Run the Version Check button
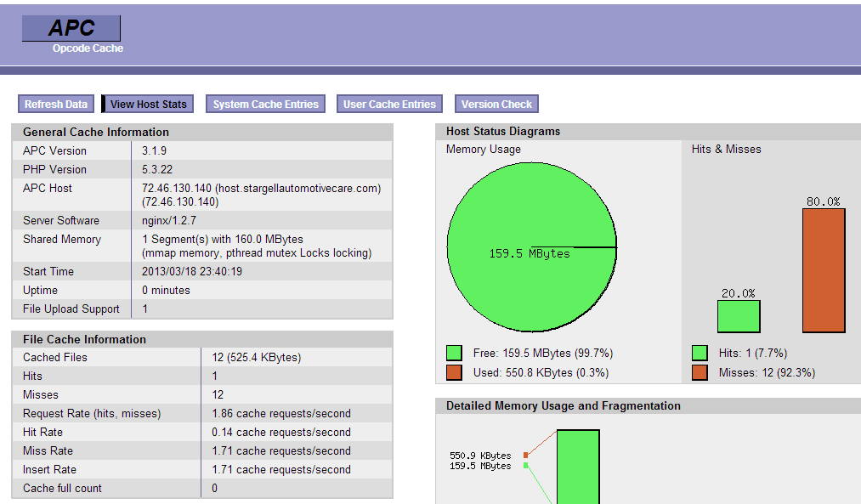 pyautogui.click(x=496, y=104)
